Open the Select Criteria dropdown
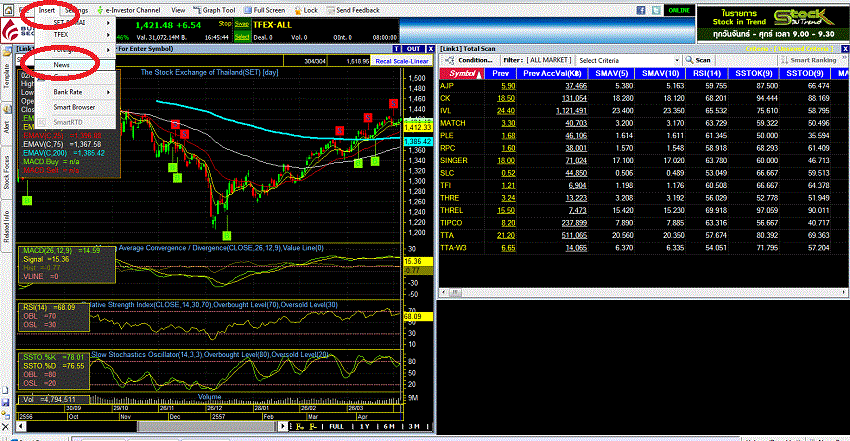This screenshot has height=441, width=850. click(628, 60)
